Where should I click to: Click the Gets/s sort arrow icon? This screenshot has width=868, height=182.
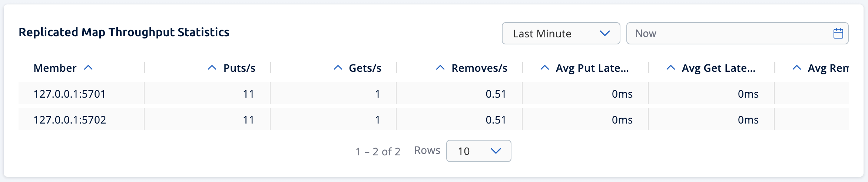pyautogui.click(x=338, y=68)
